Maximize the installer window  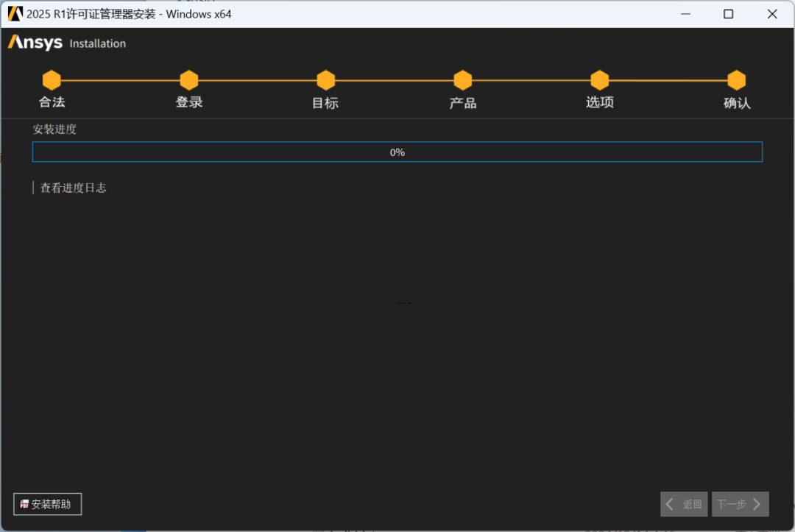729,14
